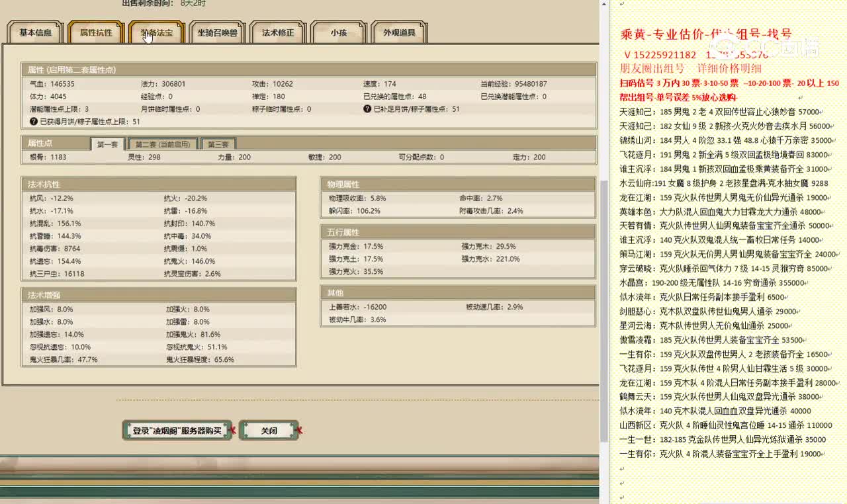Click the 加强遗忘: 14.0% entry
The height and width of the screenshot is (504, 847).
click(x=57, y=335)
